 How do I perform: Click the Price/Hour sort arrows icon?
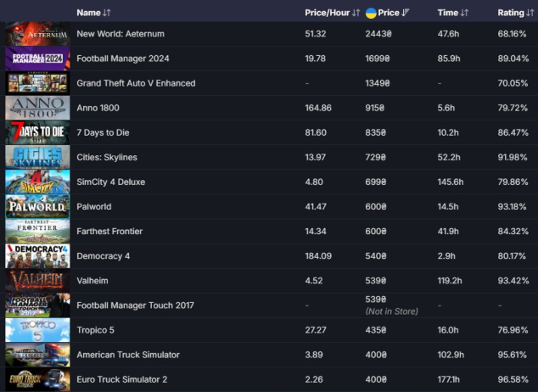click(356, 13)
